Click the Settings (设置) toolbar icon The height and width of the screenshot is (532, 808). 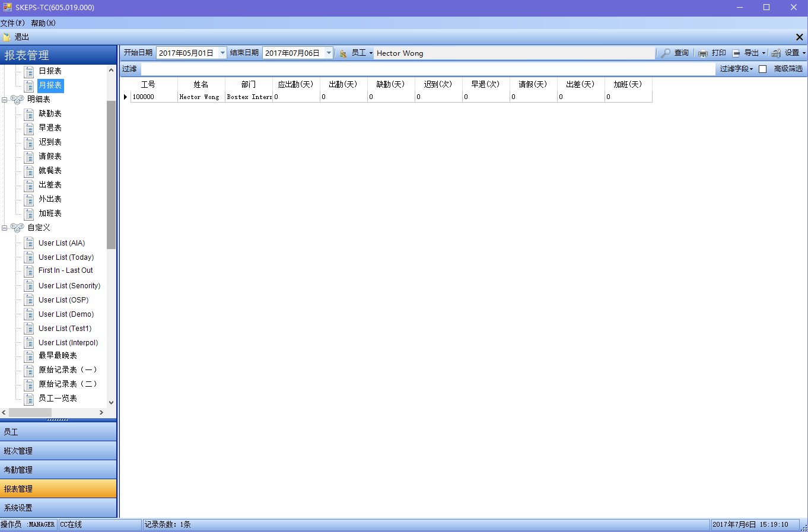(776, 53)
